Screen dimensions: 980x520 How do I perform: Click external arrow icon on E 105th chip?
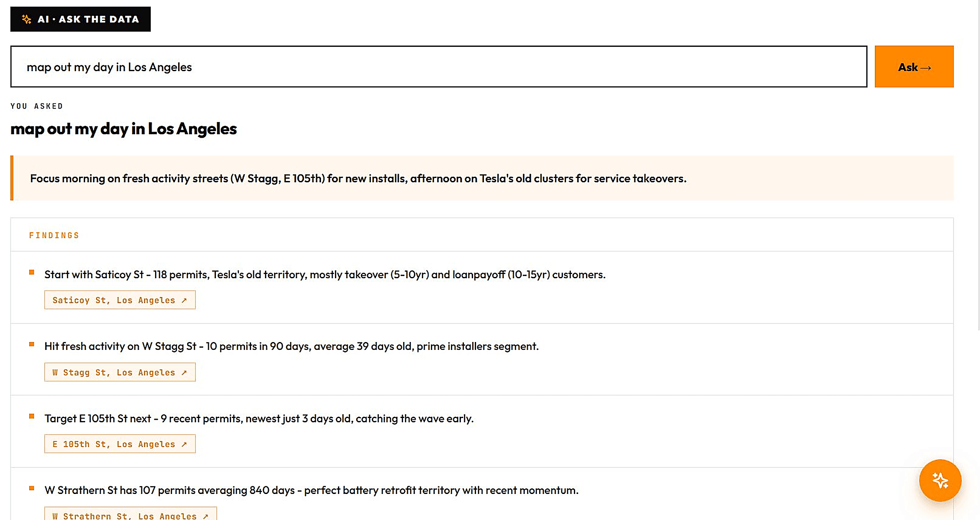[x=184, y=444]
